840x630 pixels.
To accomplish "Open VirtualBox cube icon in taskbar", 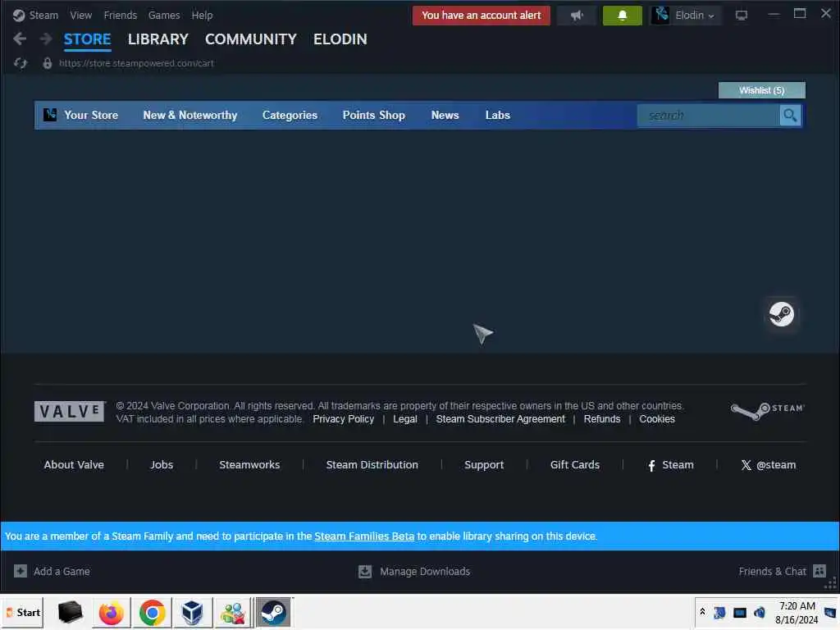I will (192, 612).
